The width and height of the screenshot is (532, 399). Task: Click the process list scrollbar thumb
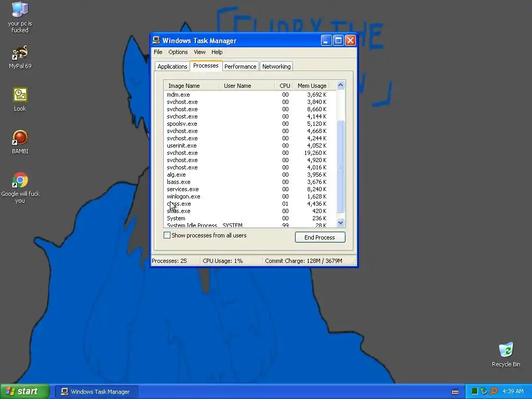click(x=341, y=166)
